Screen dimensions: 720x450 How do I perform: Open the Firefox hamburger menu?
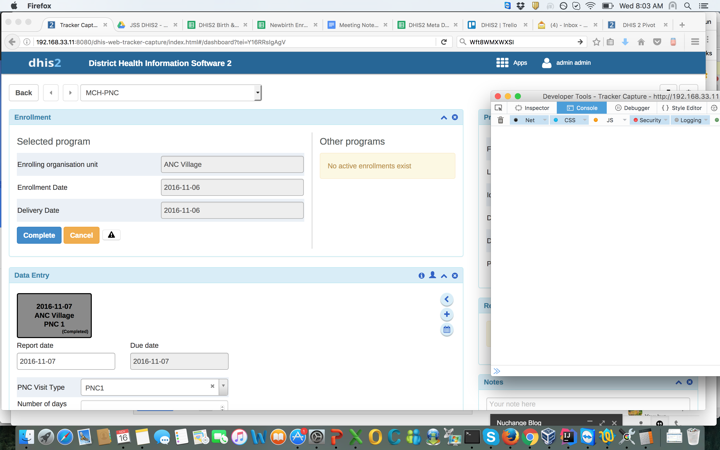click(695, 42)
